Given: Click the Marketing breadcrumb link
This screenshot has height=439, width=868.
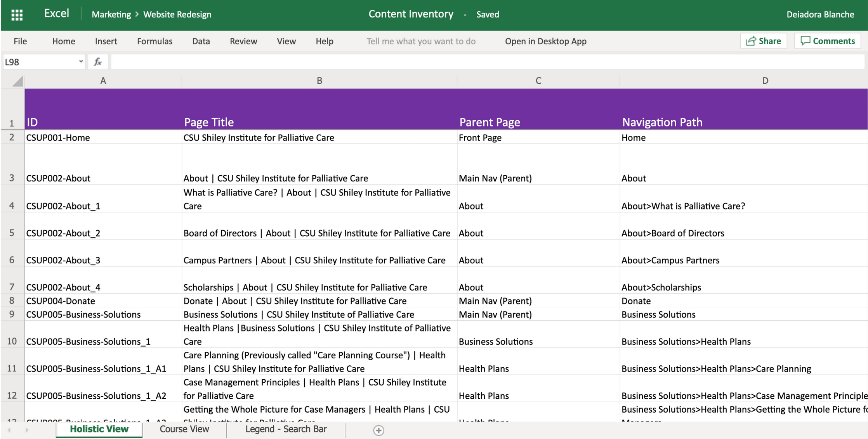Looking at the screenshot, I should (x=111, y=14).
